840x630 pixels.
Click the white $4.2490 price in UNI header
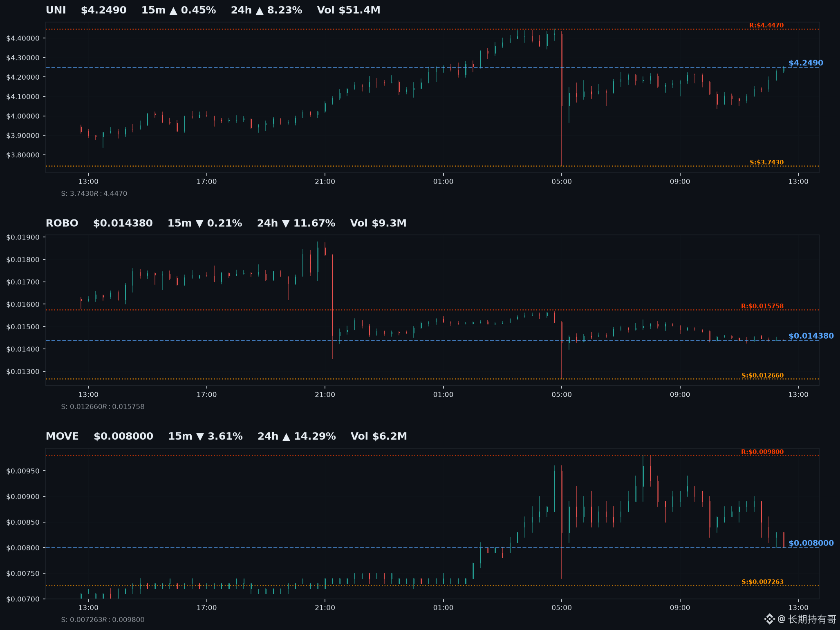[x=104, y=10]
